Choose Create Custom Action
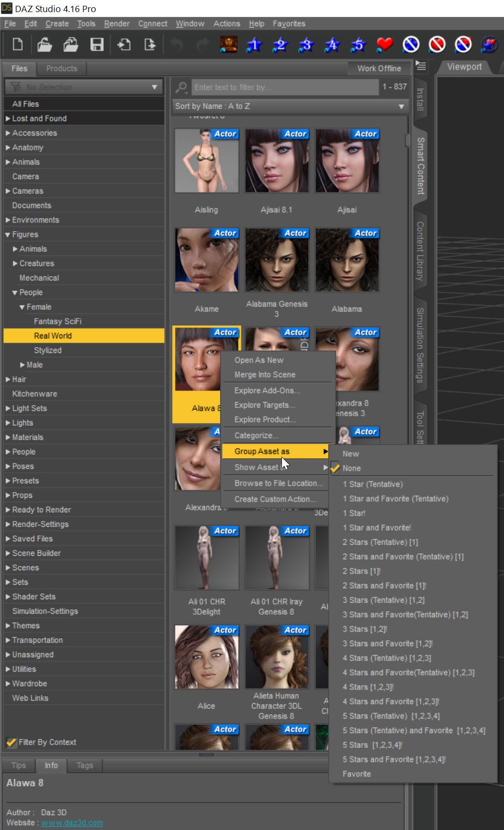Viewport: 504px width, 830px height. pos(275,499)
